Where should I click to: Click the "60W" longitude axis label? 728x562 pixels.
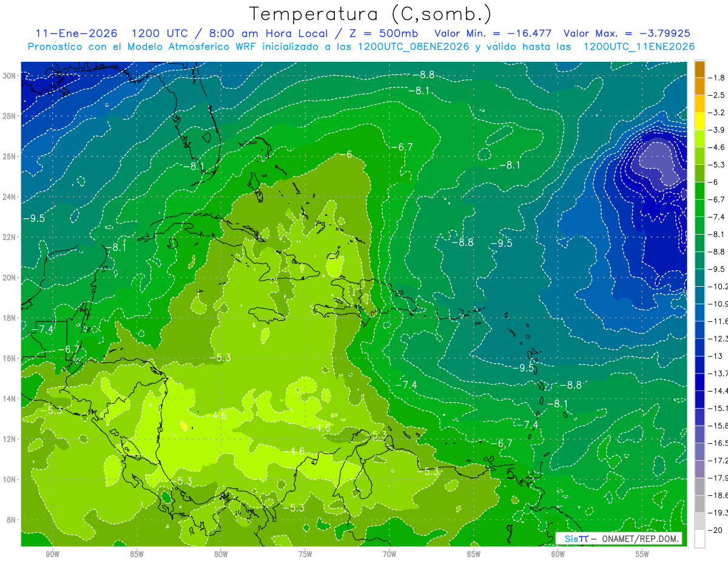[x=558, y=554]
